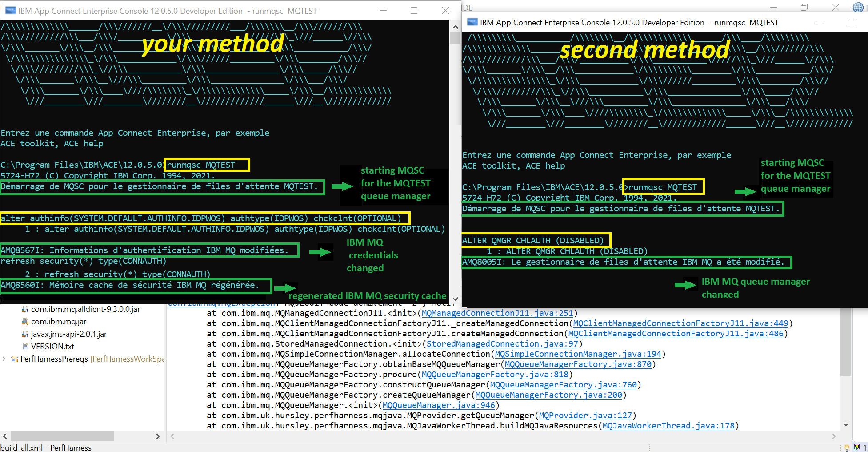Image resolution: width=868 pixels, height=452 pixels.
Task: Click the stack trace pane vertical scrollbar thumb
Action: pos(846,342)
